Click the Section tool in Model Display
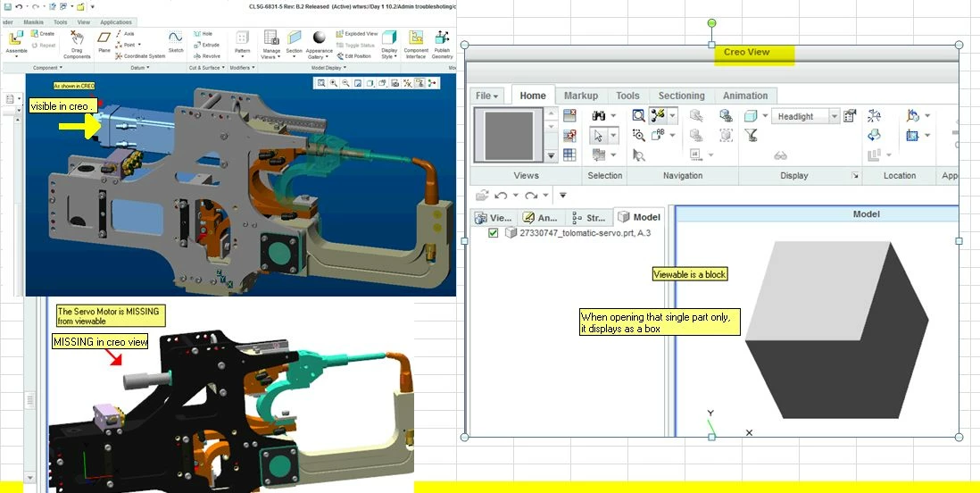The width and height of the screenshot is (980, 493). [x=294, y=45]
